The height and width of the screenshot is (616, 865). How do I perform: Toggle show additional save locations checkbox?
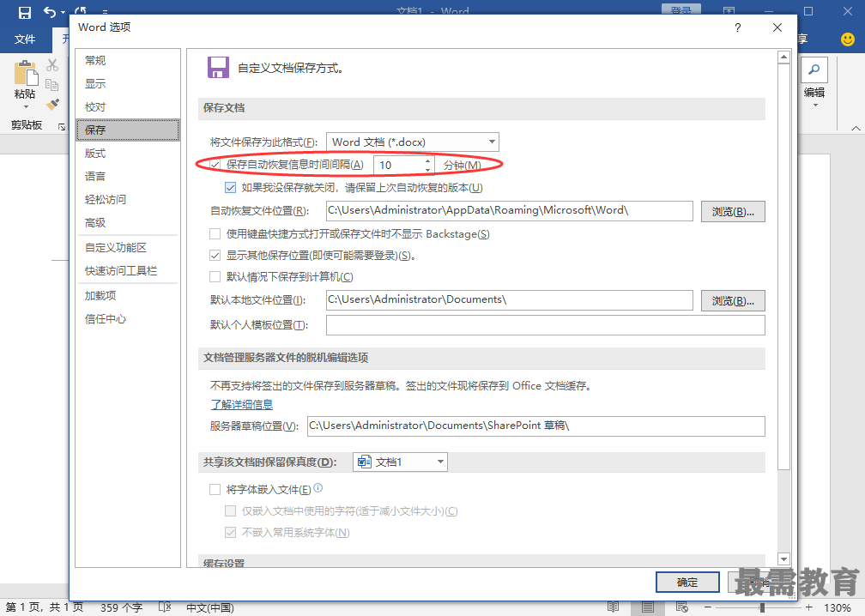tap(215, 256)
